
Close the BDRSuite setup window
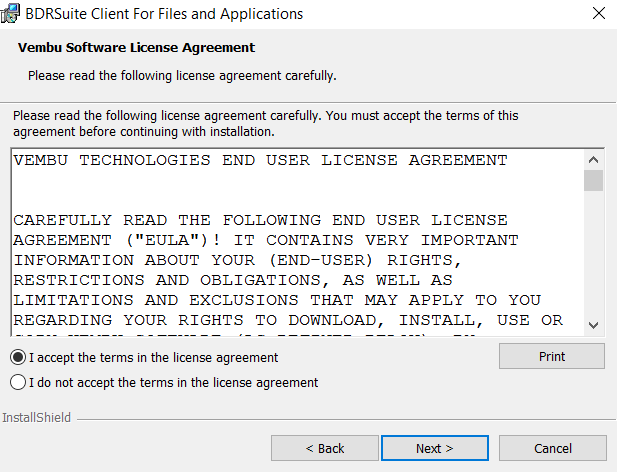coord(599,13)
